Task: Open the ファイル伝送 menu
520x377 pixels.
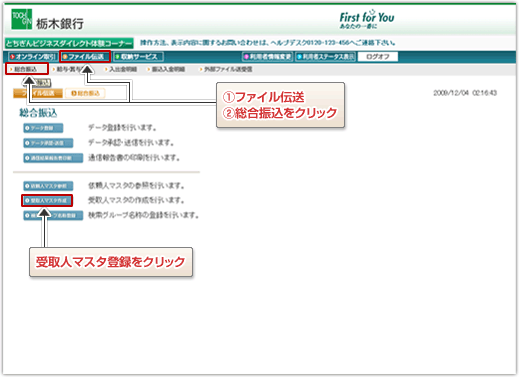Action: pyautogui.click(x=85, y=57)
